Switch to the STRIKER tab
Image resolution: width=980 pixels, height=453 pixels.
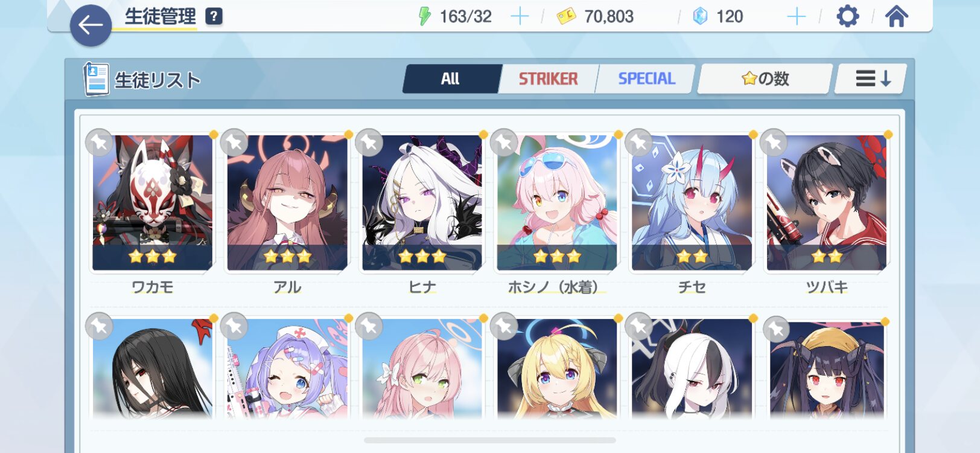pyautogui.click(x=548, y=79)
